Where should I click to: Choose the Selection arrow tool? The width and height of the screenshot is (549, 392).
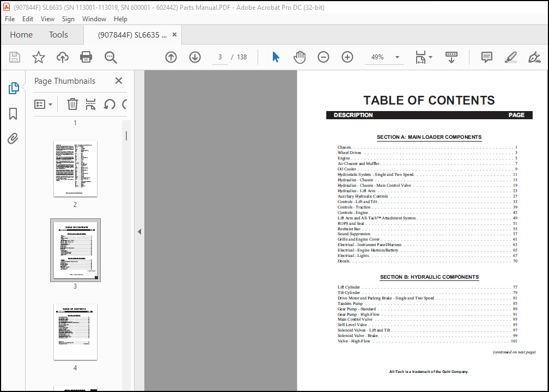click(x=276, y=57)
